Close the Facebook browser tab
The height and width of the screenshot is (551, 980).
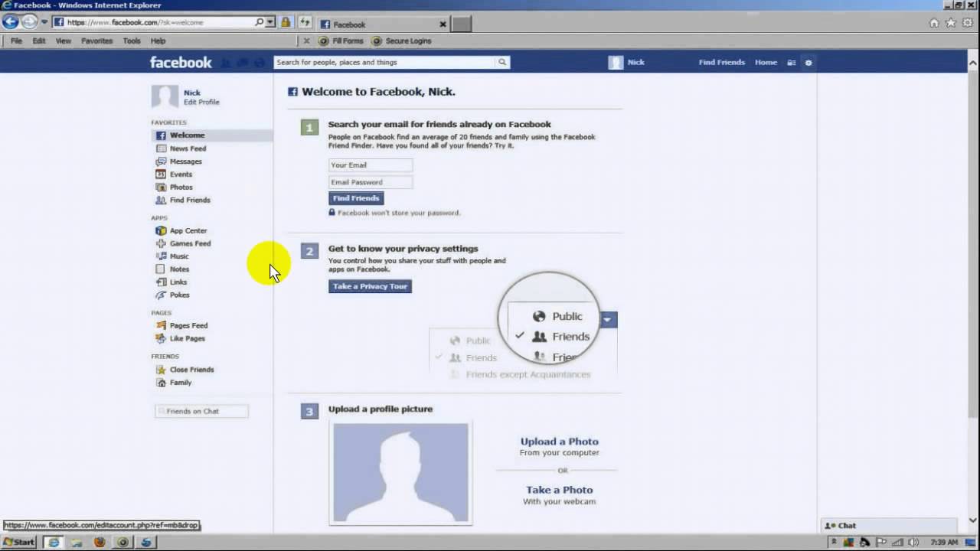pyautogui.click(x=443, y=24)
